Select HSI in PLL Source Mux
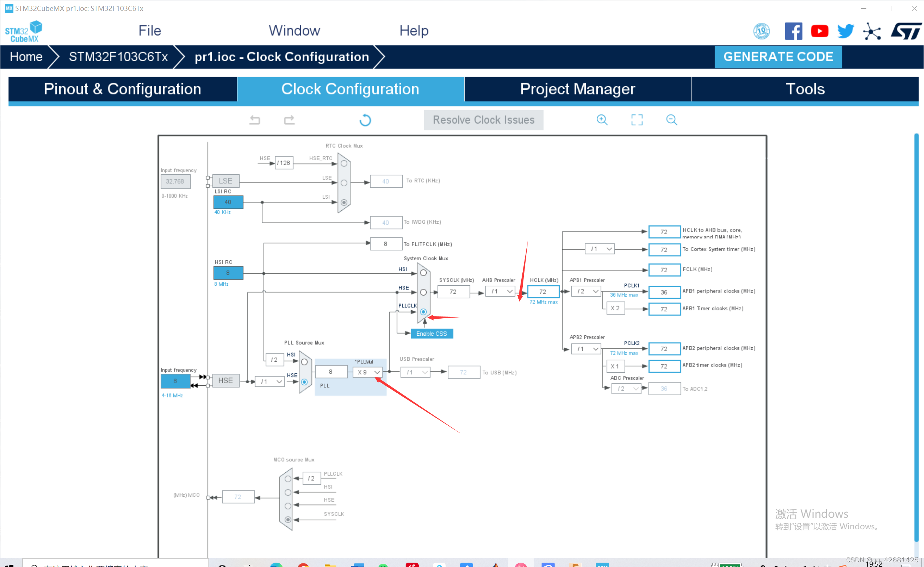Image resolution: width=924 pixels, height=567 pixels. tap(304, 362)
